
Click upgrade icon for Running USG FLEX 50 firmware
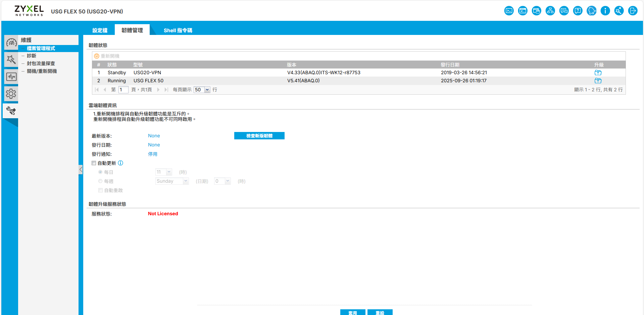click(598, 81)
